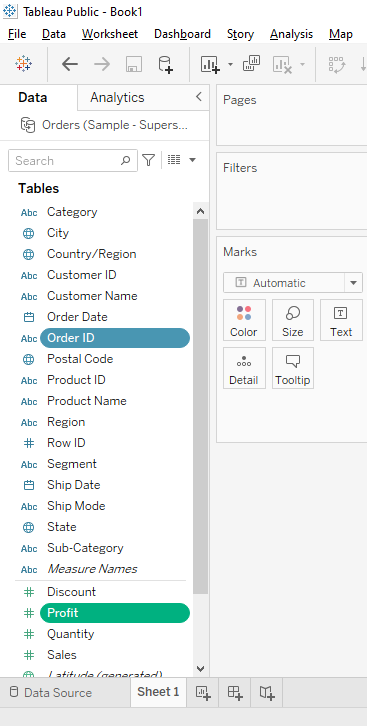Click the Save disk icon
The image size is (367, 726).
[x=134, y=64]
